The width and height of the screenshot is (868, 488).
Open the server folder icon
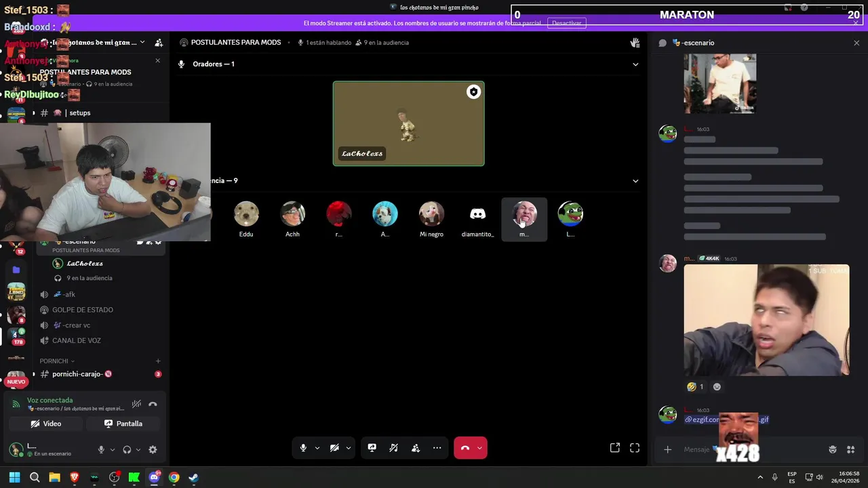coord(16,270)
